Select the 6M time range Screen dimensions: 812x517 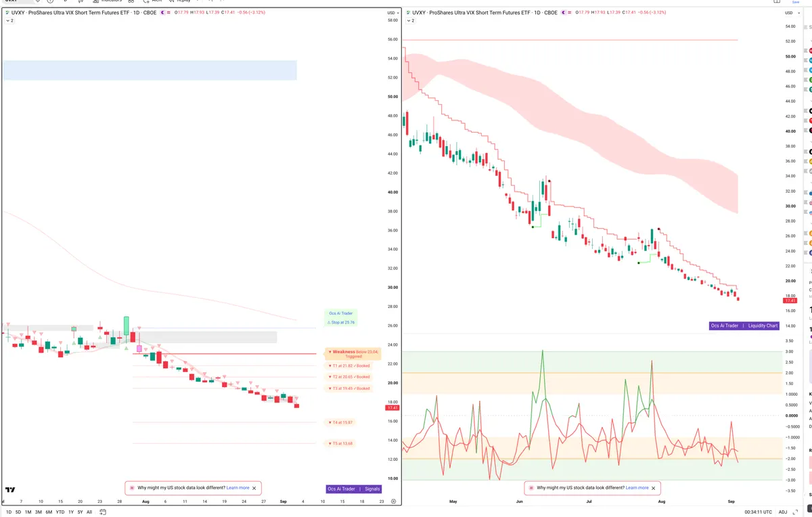click(49, 512)
